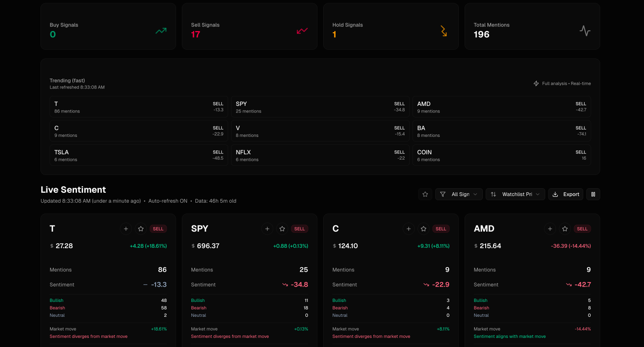Viewport: 644px width, 347px height.
Task: Click the sentiment down-trend icon on AMD card
Action: tap(569, 285)
